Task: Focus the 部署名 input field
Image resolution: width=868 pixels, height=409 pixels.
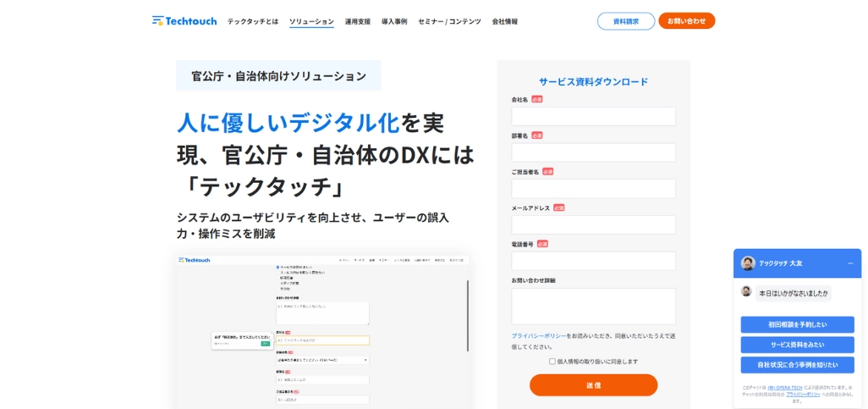Action: click(593, 152)
